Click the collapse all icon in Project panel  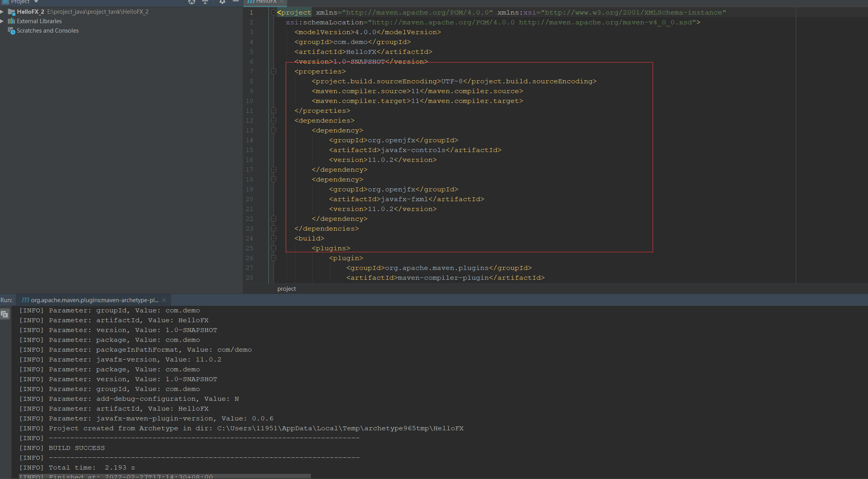[205, 2]
